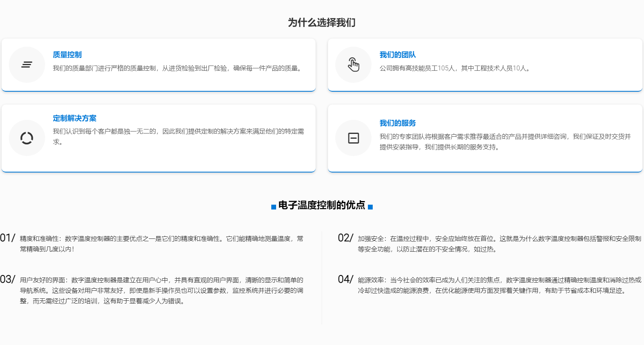Screen dimensions: 644x345
Task: Click the 精度和准确性 advantage paragraph
Action: pos(161,244)
